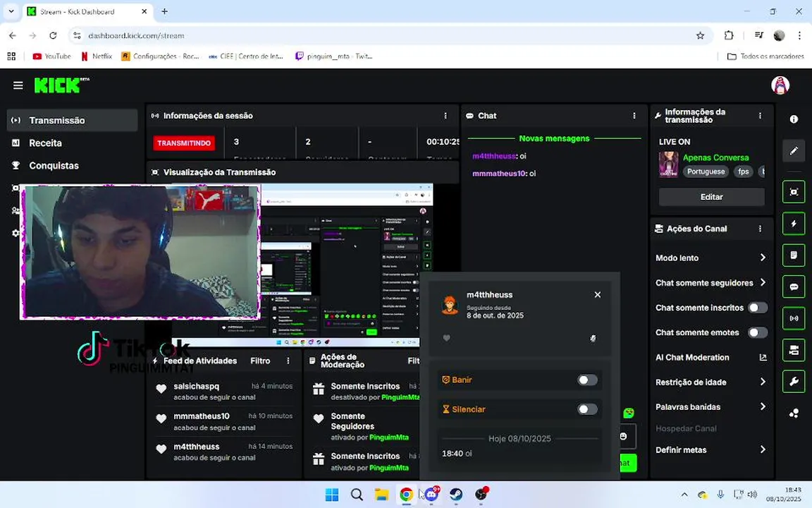Screen dimensions: 812x508
Task: Open Feed de Atividades three-dot menu
Action: [x=288, y=361]
